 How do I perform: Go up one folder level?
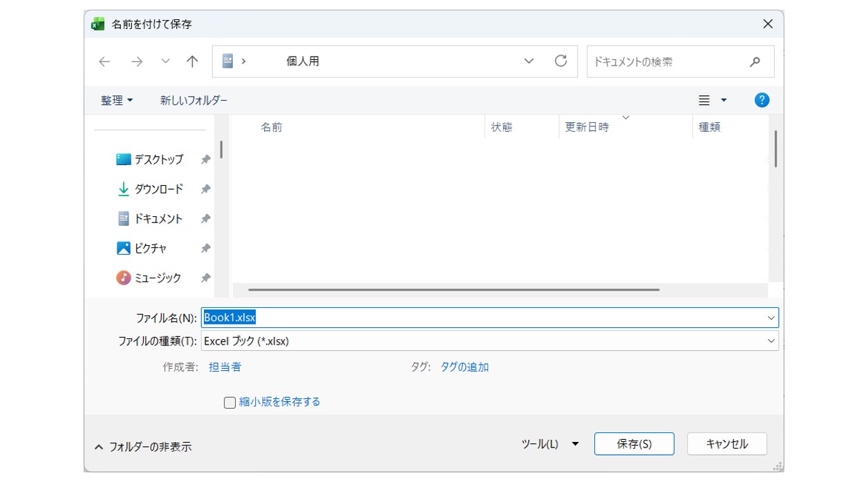pyautogui.click(x=191, y=61)
